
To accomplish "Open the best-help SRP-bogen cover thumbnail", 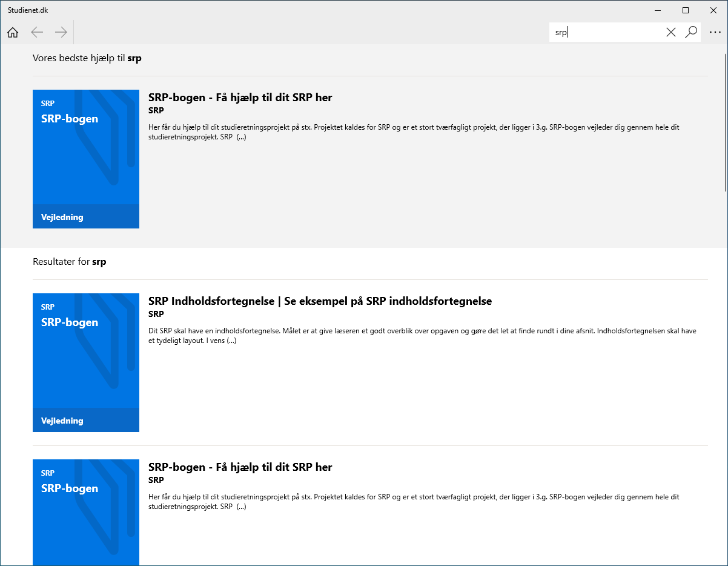I will [86, 159].
